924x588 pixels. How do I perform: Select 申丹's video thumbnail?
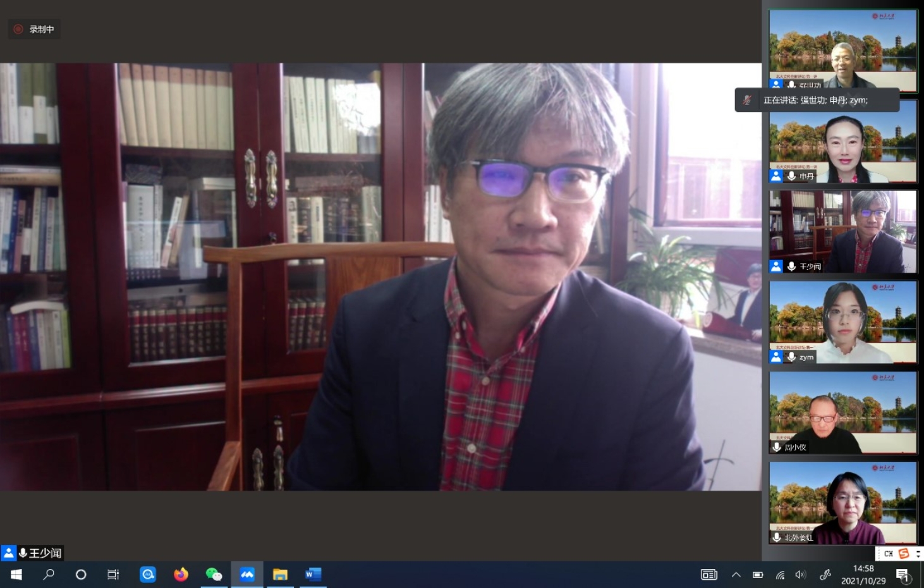coord(843,142)
